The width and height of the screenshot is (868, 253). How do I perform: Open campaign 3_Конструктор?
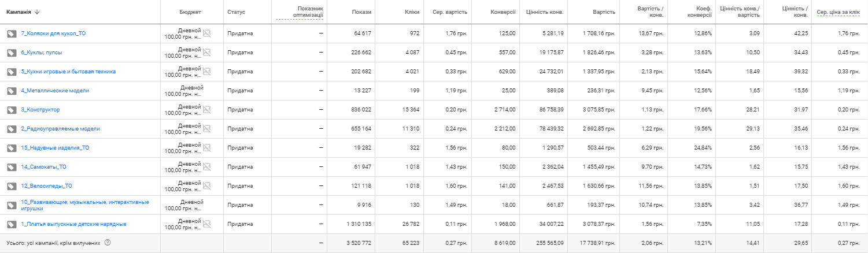pyautogui.click(x=40, y=110)
